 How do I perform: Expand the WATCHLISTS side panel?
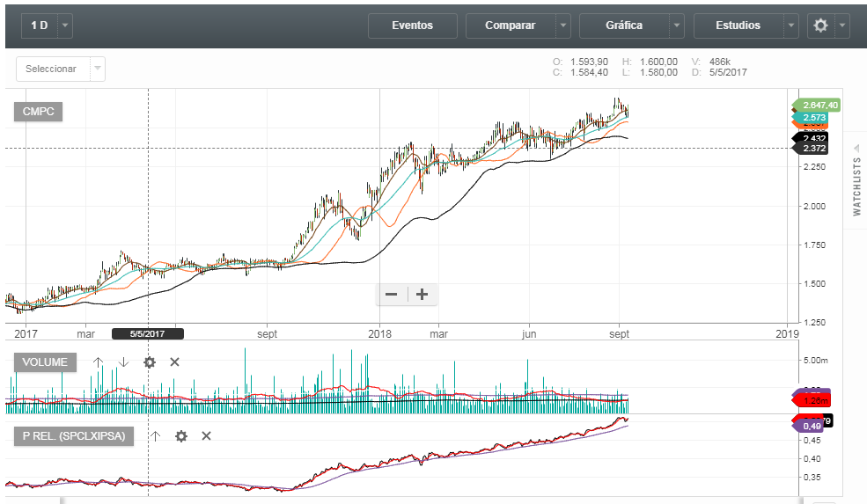(x=856, y=186)
